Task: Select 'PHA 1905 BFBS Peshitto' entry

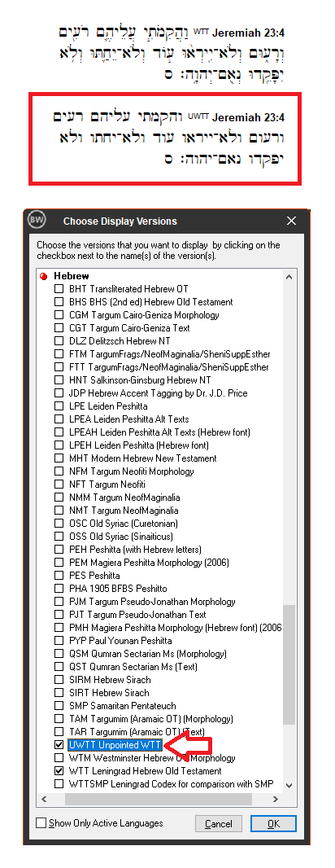Action: 118,589
